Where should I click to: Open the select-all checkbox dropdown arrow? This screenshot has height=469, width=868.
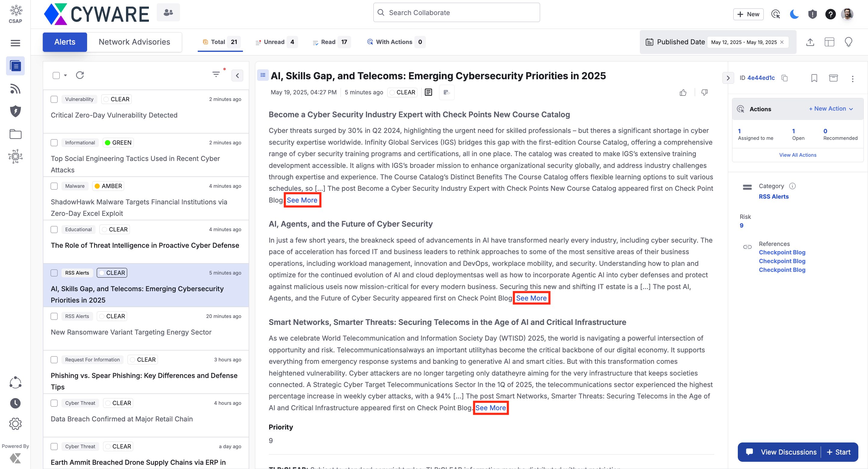point(65,75)
